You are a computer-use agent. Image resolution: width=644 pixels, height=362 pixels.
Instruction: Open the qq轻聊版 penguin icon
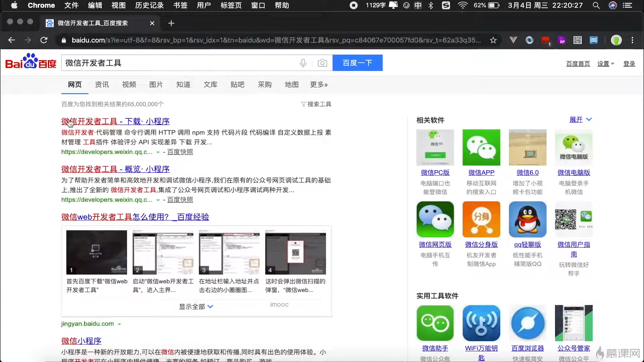click(x=528, y=219)
